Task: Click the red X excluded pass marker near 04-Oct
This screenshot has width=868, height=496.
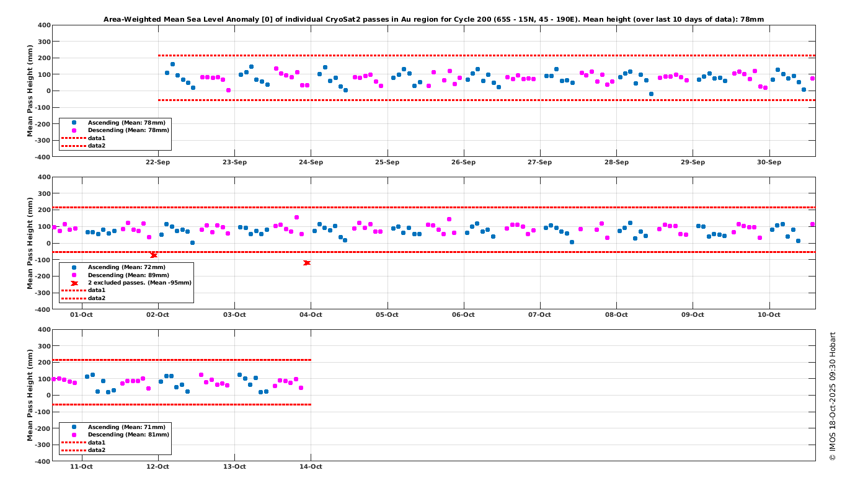Action: coord(307,263)
